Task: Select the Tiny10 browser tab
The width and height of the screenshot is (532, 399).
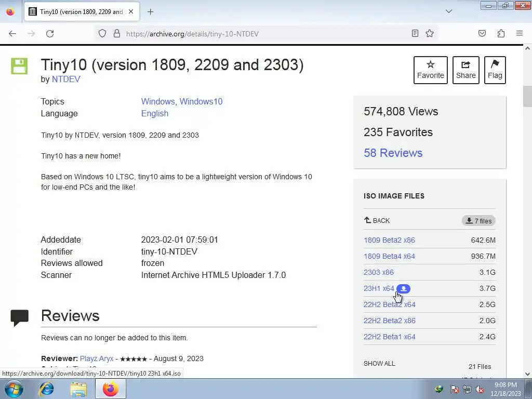Action: coord(82,12)
